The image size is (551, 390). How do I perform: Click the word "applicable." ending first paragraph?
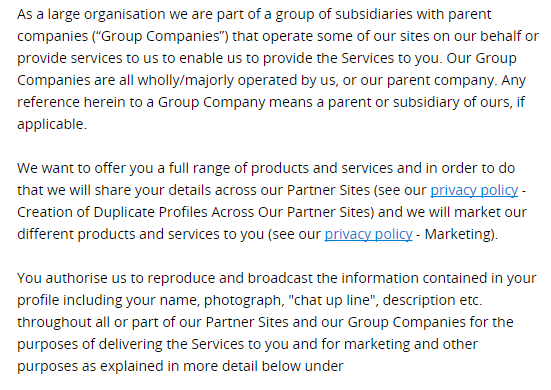tap(52, 125)
